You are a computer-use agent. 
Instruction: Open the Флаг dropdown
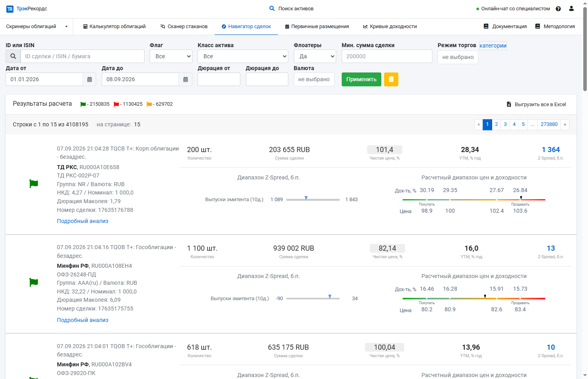(x=171, y=56)
